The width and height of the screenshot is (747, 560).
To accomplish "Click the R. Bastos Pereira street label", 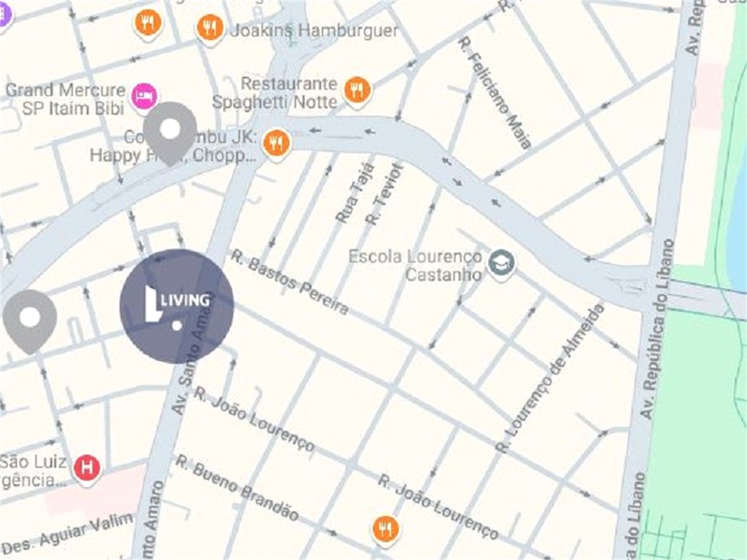I will pos(290,282).
